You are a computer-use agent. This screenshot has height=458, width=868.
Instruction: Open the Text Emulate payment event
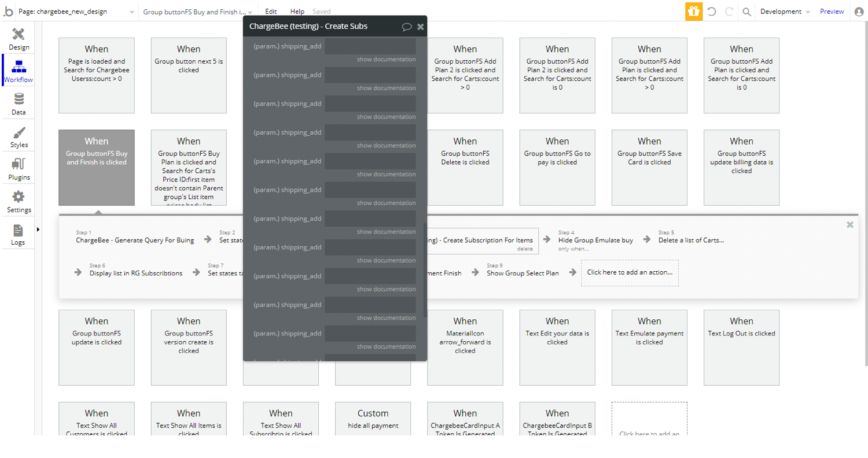coord(649,348)
